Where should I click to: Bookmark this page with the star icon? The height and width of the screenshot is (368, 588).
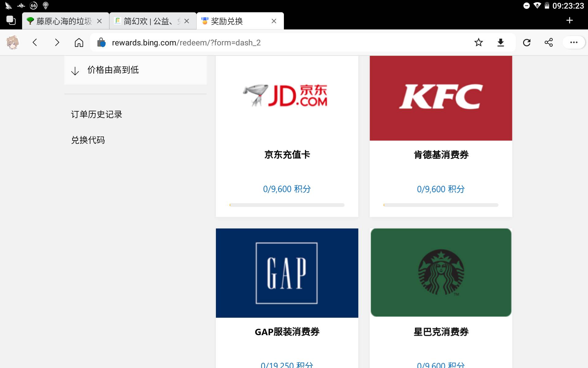click(x=478, y=43)
